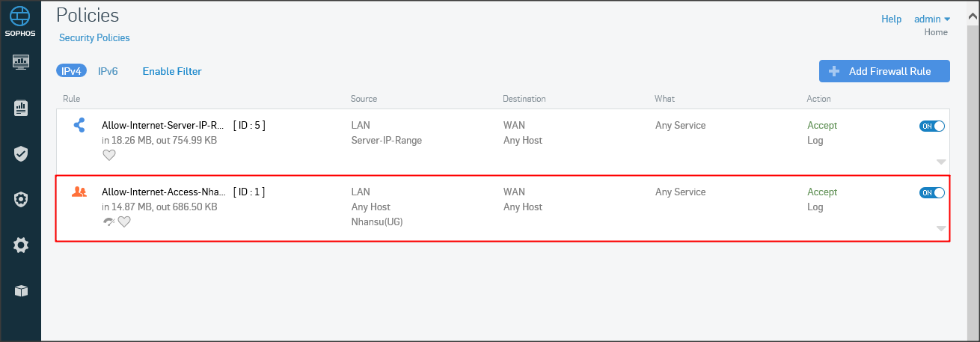The image size is (980, 342).
Task: Select the IPv4 filter pill
Action: click(71, 71)
